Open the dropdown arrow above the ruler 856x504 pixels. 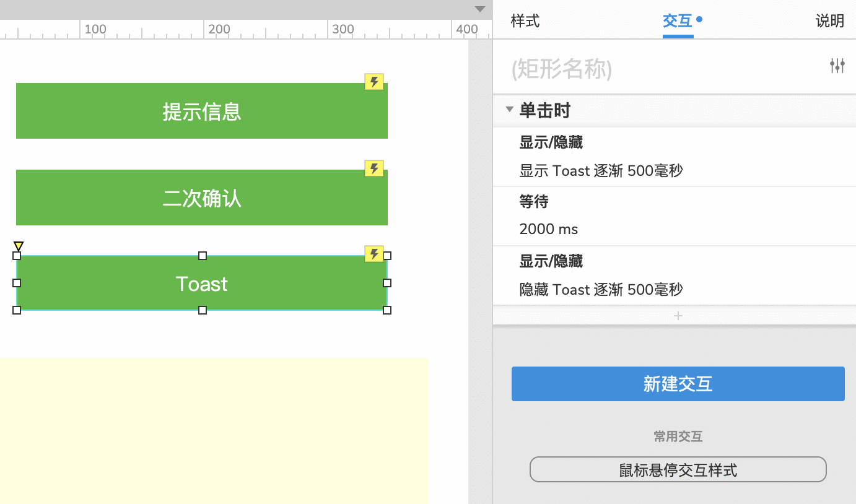coord(480,9)
